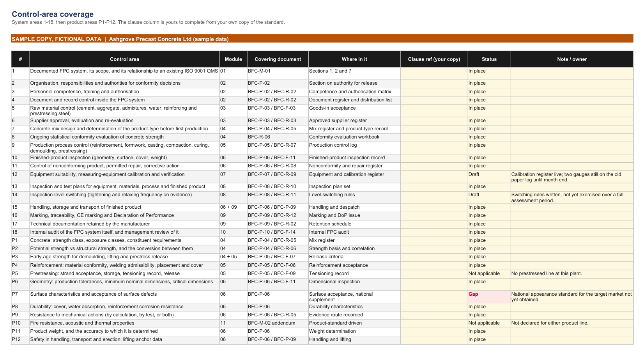Screen dimensions: 644x355
Task: Select the "Covering document" column header
Action: click(278, 59)
